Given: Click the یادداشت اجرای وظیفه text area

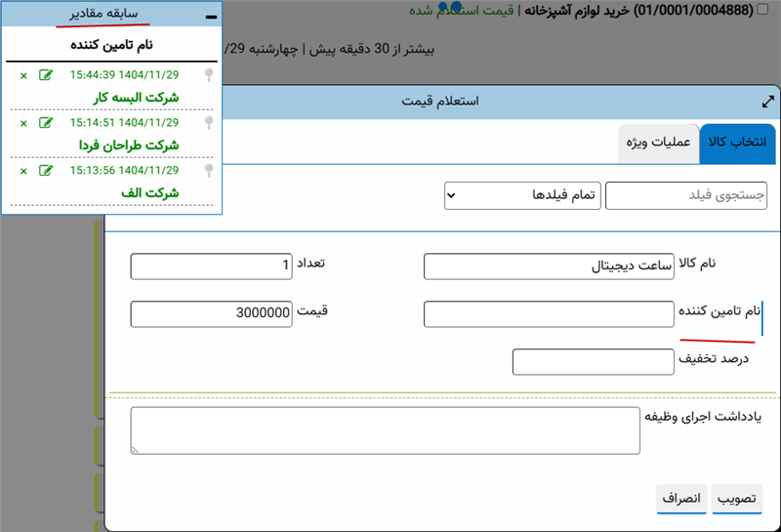Looking at the screenshot, I should pos(385,430).
